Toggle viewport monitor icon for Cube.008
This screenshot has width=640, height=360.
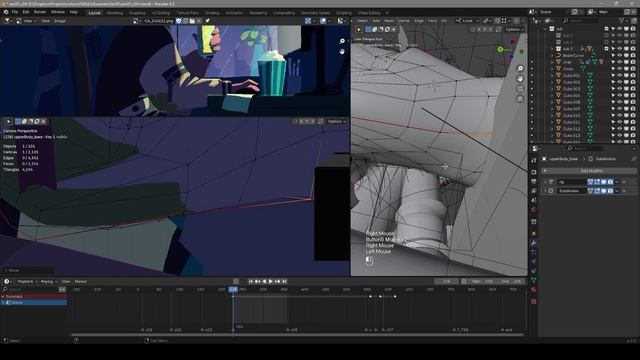pyautogui.click(x=626, y=102)
